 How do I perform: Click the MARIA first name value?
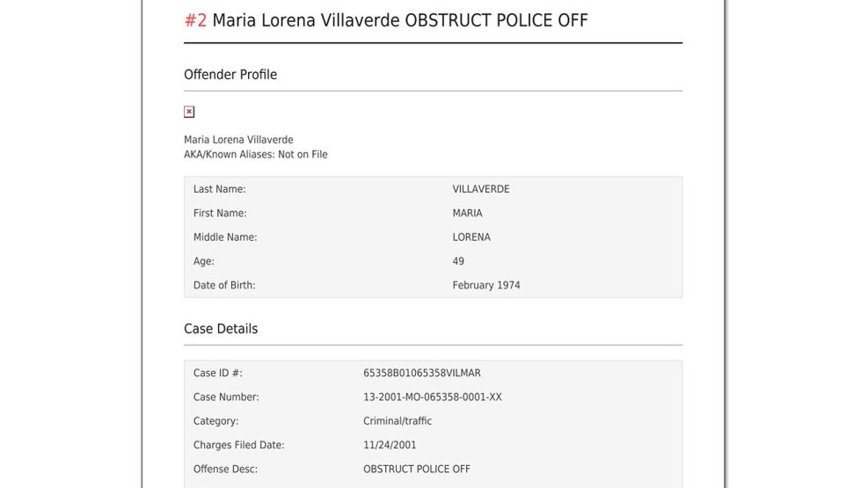(467, 213)
